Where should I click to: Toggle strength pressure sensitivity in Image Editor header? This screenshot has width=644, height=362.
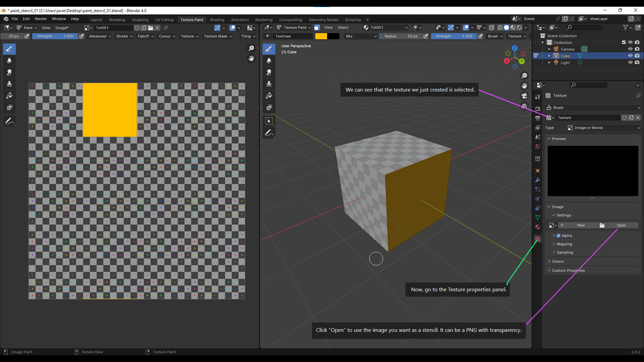pyautogui.click(x=82, y=36)
